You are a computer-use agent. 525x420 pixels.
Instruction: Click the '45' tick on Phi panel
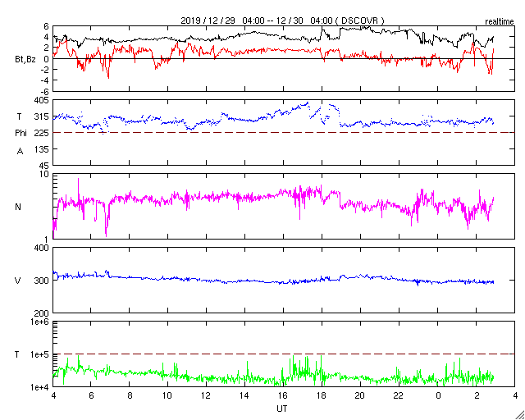tap(44, 166)
